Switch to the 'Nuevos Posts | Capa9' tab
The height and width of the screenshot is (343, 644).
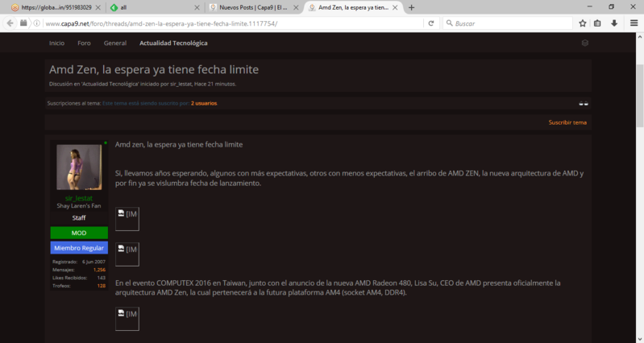click(x=253, y=7)
